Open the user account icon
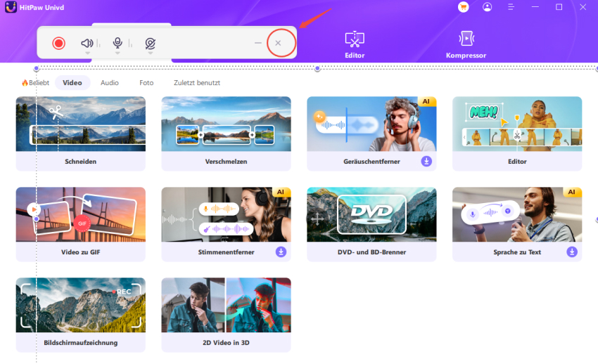598x364 pixels. tap(487, 7)
